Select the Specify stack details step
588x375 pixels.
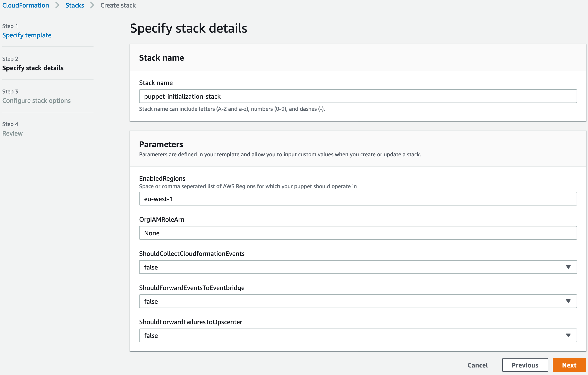pos(33,68)
